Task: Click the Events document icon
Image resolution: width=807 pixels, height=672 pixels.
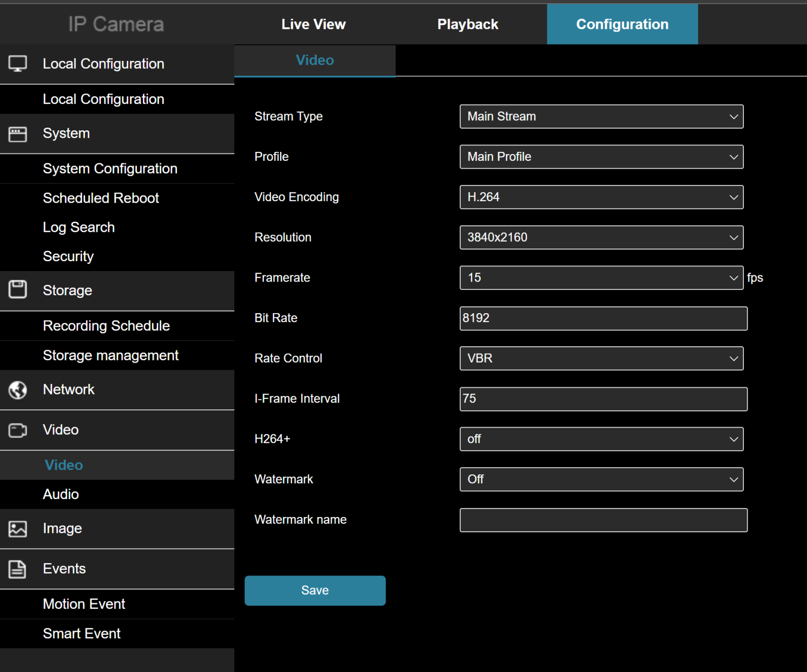Action: (18, 569)
